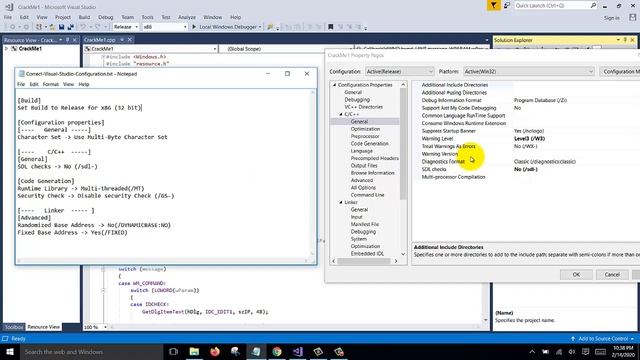Image resolution: width=640 pixels, height=360 pixels.
Task: Select Optimization under C/C++
Action: pos(365,129)
